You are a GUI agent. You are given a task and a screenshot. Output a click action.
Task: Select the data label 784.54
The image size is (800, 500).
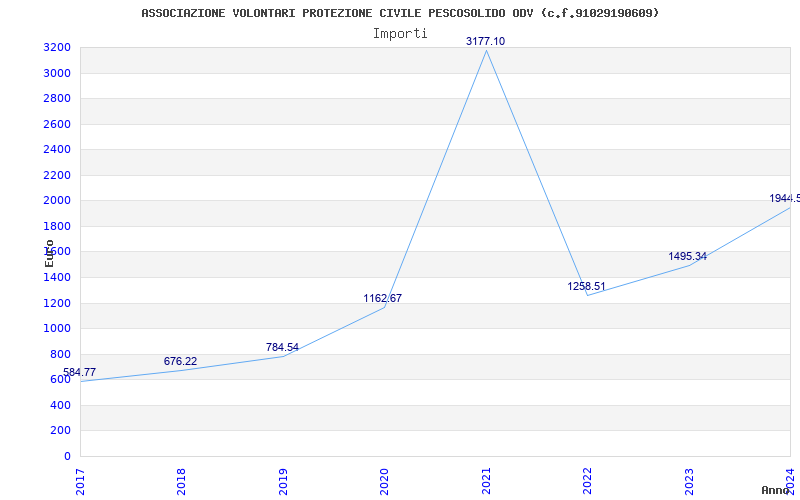(282, 347)
